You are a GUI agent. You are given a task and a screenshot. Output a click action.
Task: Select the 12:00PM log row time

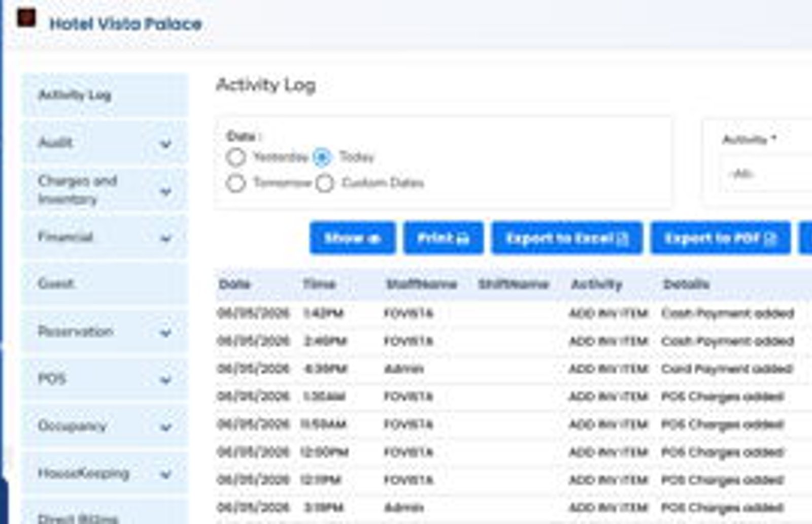point(324,452)
